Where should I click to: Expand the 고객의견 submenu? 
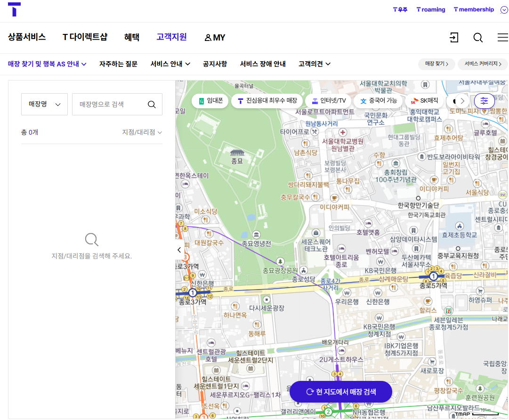314,64
